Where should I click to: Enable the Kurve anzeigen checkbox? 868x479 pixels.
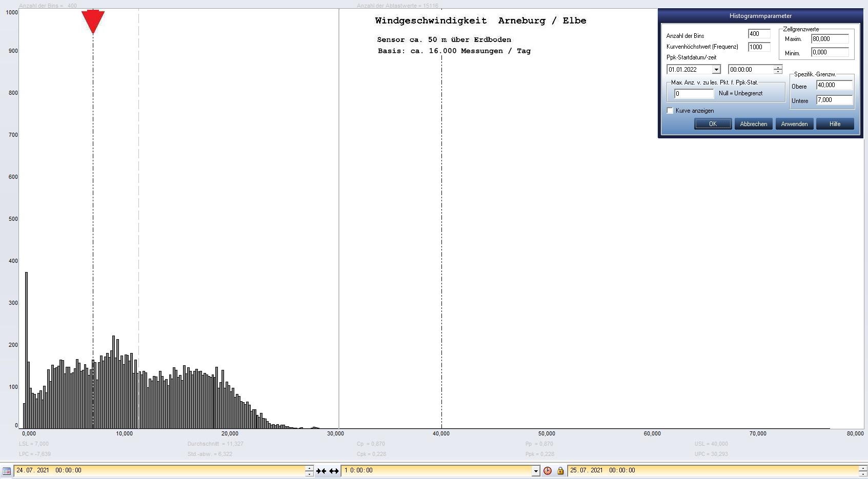(x=670, y=111)
